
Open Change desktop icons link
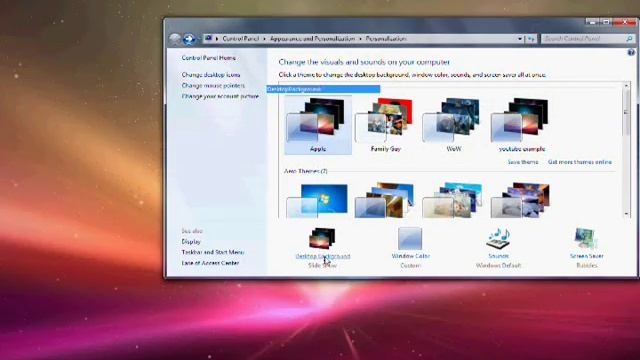(x=211, y=75)
